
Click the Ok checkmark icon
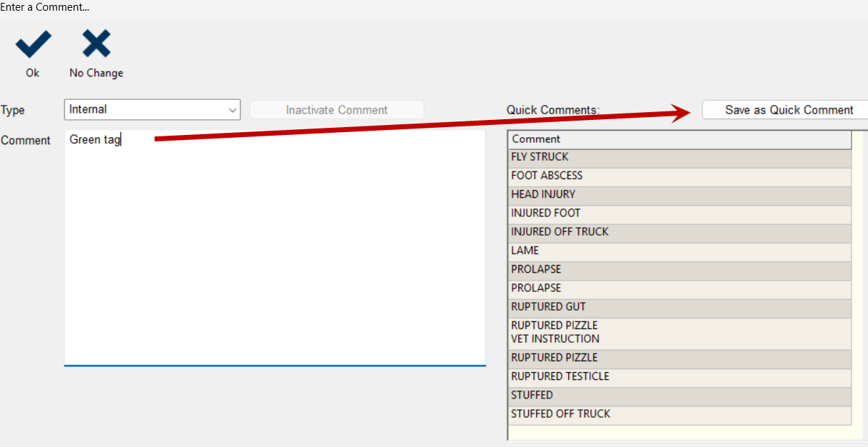33,45
